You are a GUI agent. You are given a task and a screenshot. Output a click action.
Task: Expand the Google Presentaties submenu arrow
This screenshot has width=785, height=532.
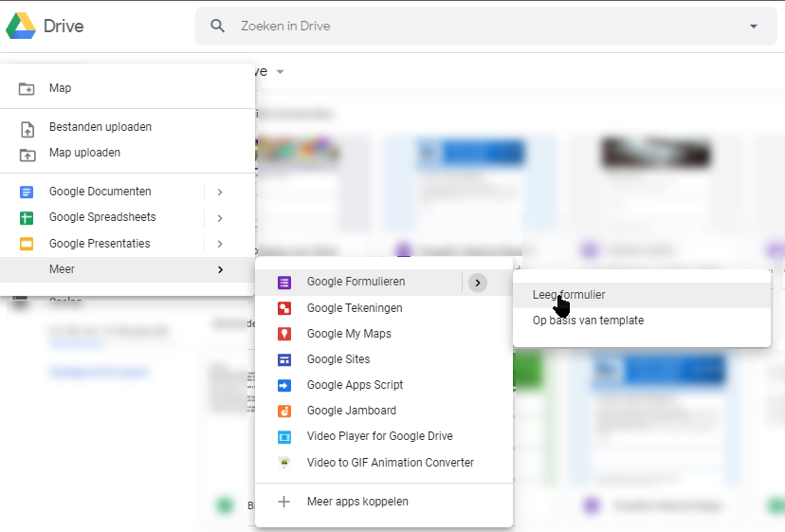(220, 244)
